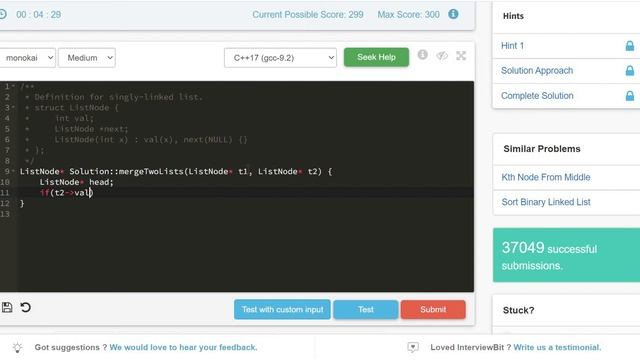Image resolution: width=640 pixels, height=360 pixels.
Task: Collapse comment fold arrow on line 1
Action: tap(13, 86)
